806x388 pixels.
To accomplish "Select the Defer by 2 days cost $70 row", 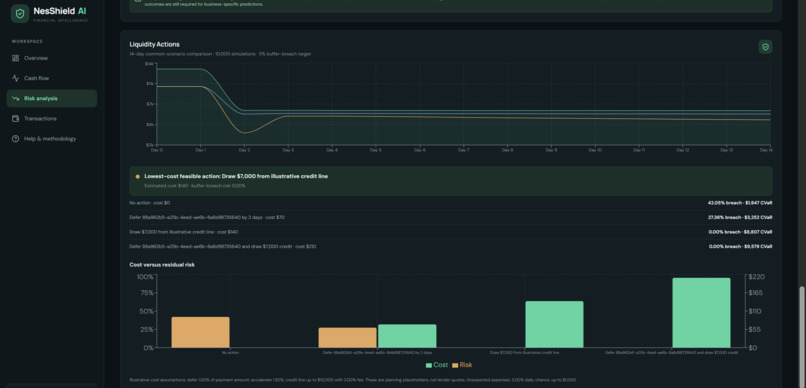I will 451,217.
